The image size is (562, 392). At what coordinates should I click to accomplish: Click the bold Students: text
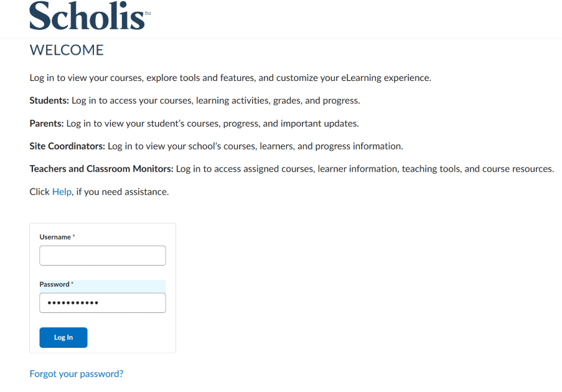pos(49,100)
